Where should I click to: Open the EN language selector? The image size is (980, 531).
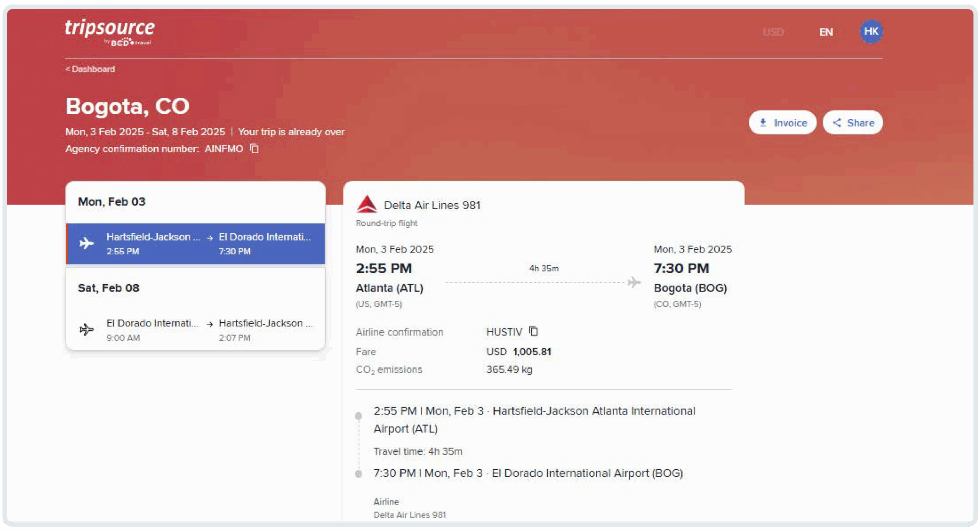pos(826,32)
